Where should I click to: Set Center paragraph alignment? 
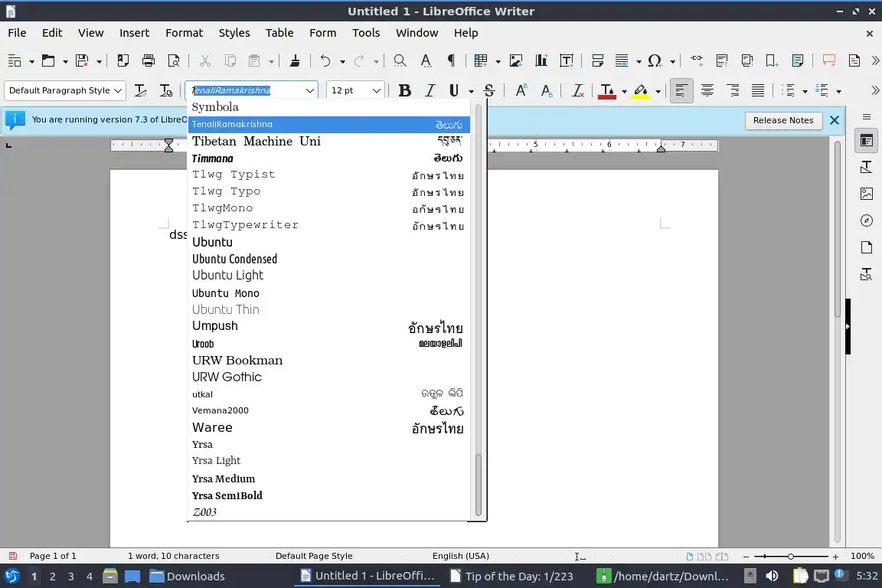coord(707,90)
